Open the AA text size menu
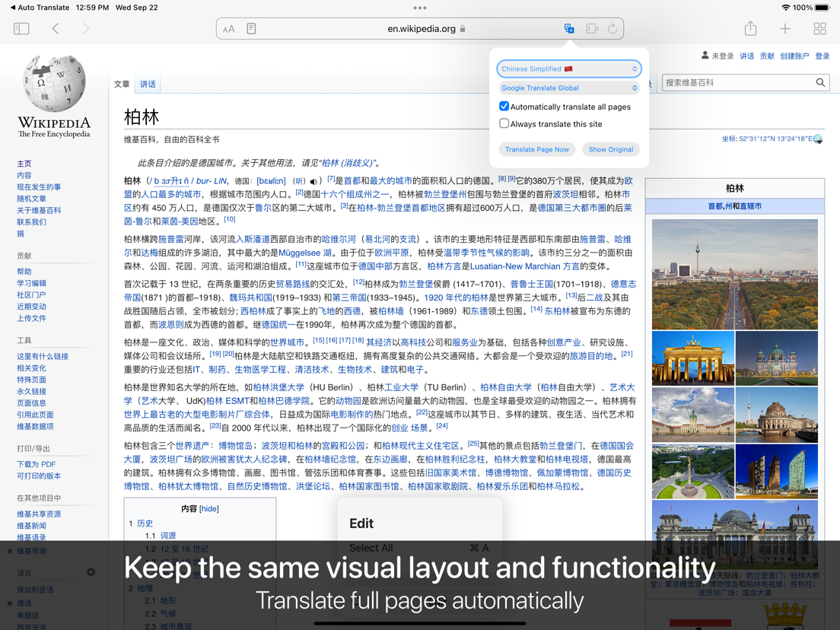The width and height of the screenshot is (840, 630). click(229, 29)
